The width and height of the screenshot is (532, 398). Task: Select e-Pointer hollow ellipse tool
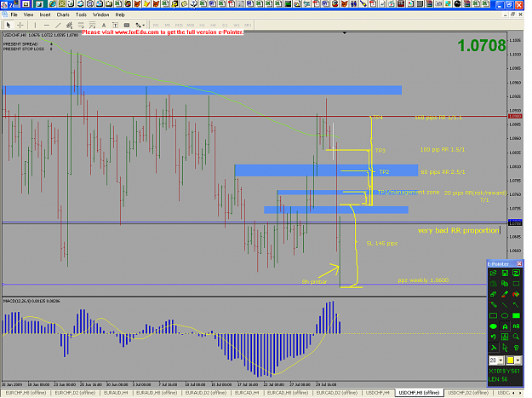click(505, 315)
